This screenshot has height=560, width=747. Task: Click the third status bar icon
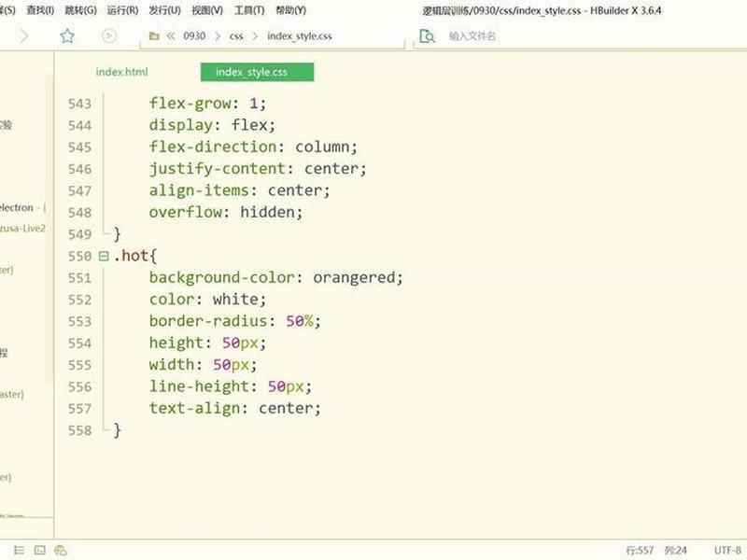(61, 551)
